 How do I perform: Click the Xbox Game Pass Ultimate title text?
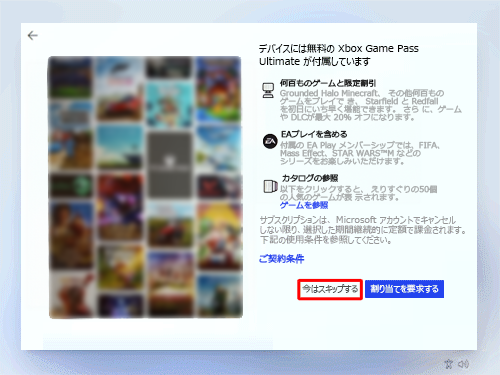(x=339, y=55)
